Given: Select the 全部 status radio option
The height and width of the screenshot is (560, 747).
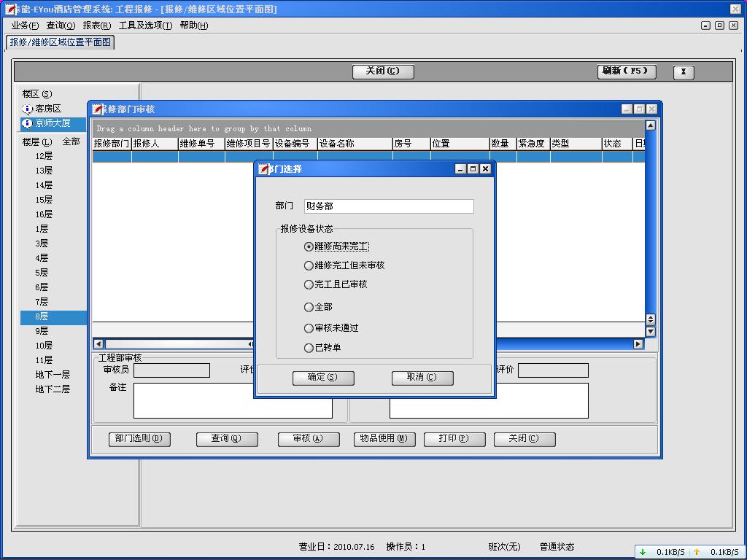Looking at the screenshot, I should click(309, 308).
